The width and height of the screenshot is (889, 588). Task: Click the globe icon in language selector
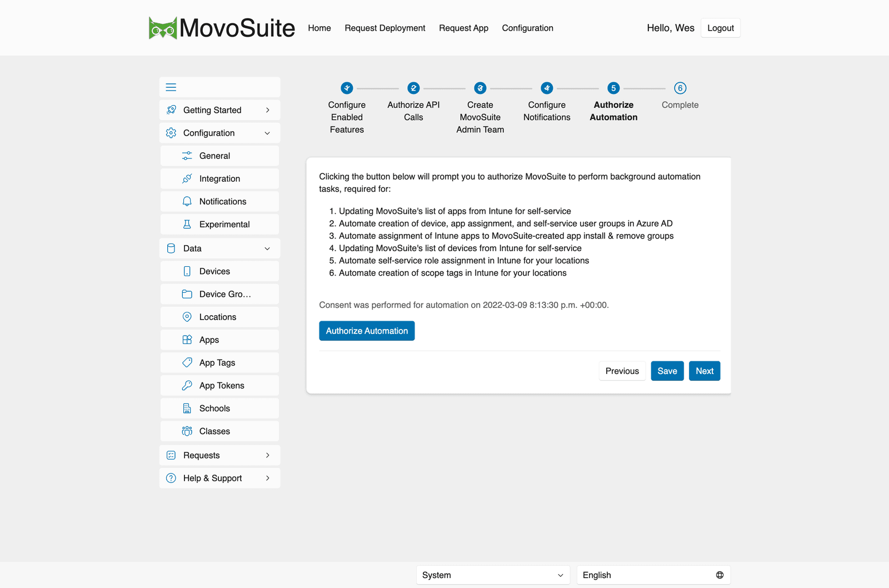pyautogui.click(x=720, y=575)
